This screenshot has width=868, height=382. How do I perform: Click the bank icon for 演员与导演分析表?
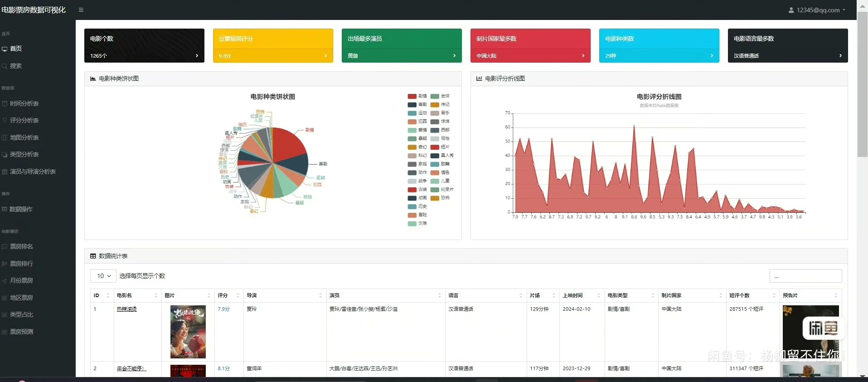(x=5, y=171)
